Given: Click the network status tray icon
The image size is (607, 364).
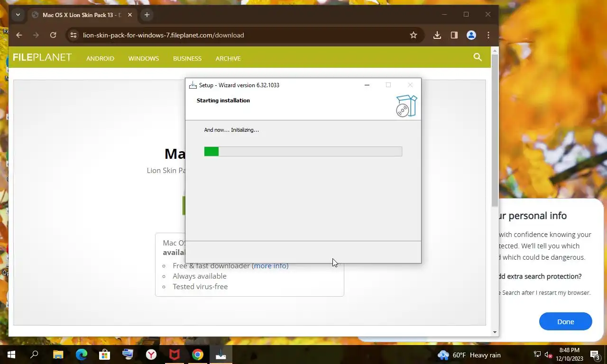Looking at the screenshot, I should pyautogui.click(x=537, y=355).
